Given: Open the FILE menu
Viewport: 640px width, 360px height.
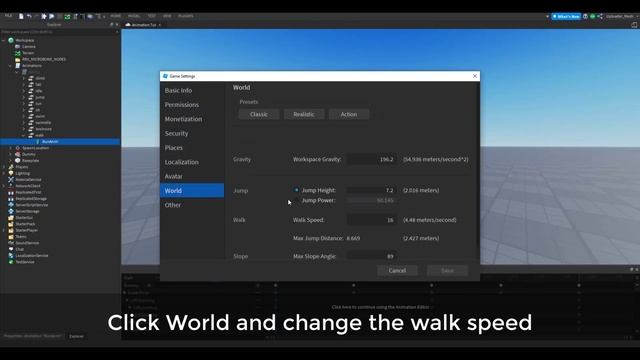Looking at the screenshot, I should [x=8, y=16].
